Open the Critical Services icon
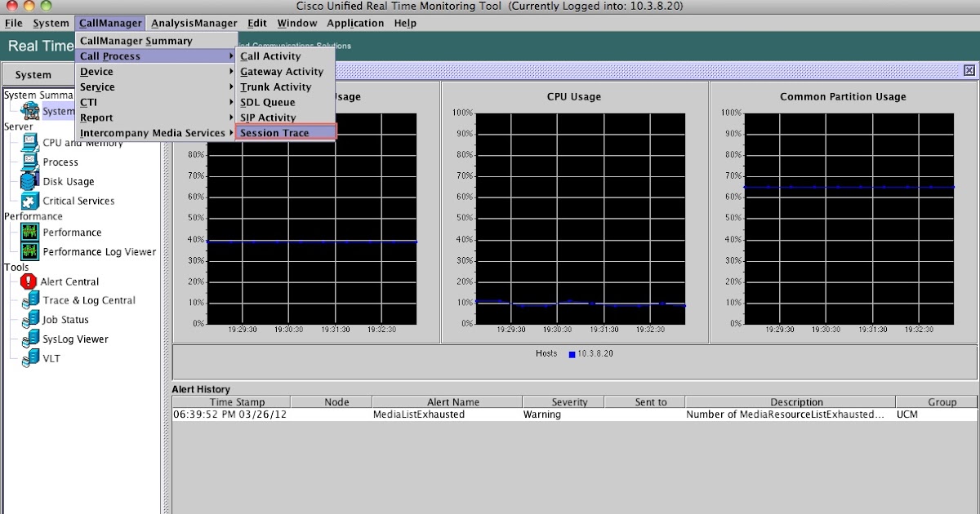980x514 pixels. pyautogui.click(x=29, y=201)
